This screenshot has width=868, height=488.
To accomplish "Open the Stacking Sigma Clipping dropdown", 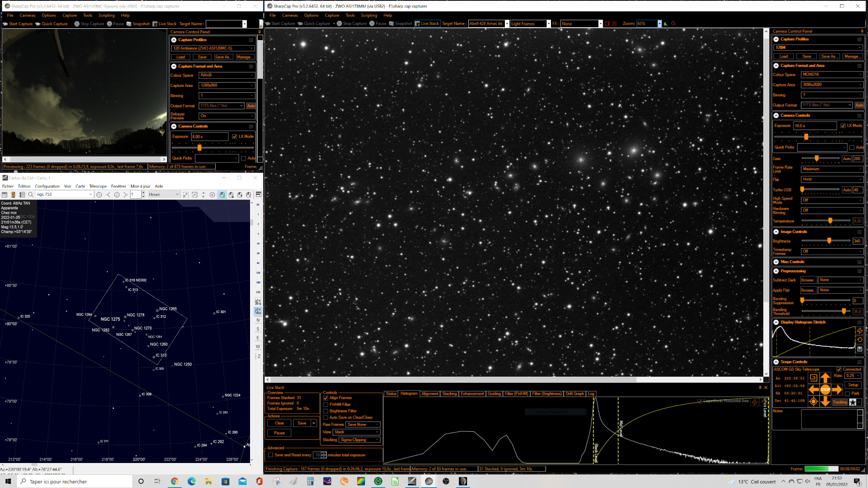I will pyautogui.click(x=359, y=440).
